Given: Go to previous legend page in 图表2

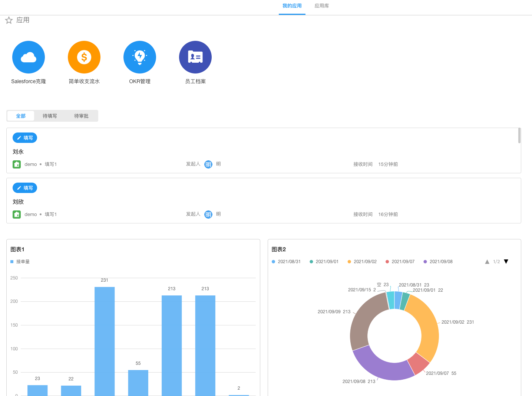Looking at the screenshot, I should click(x=487, y=262).
